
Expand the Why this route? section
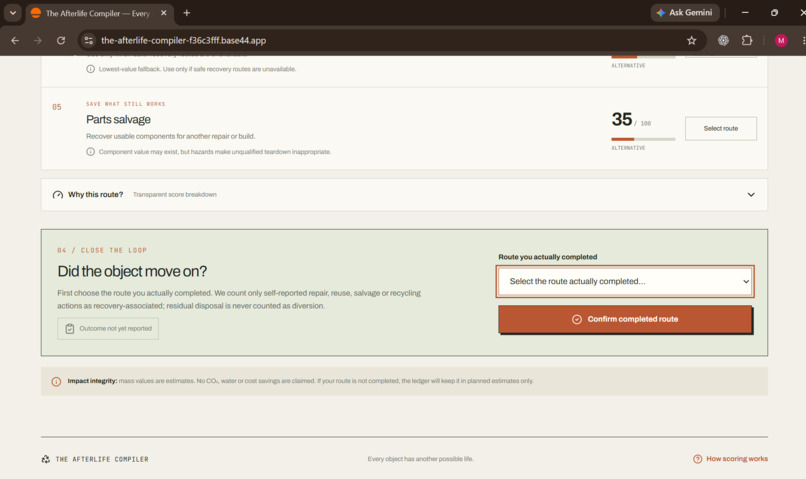pos(404,195)
